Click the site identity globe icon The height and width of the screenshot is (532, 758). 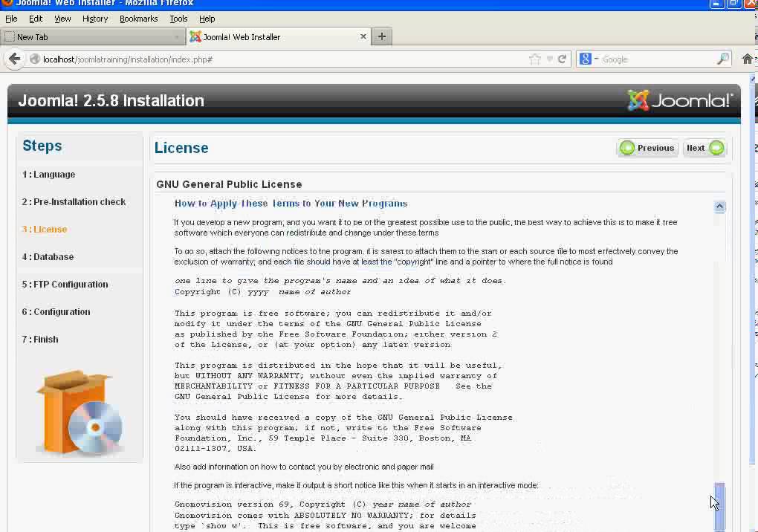pyautogui.click(x=34, y=59)
